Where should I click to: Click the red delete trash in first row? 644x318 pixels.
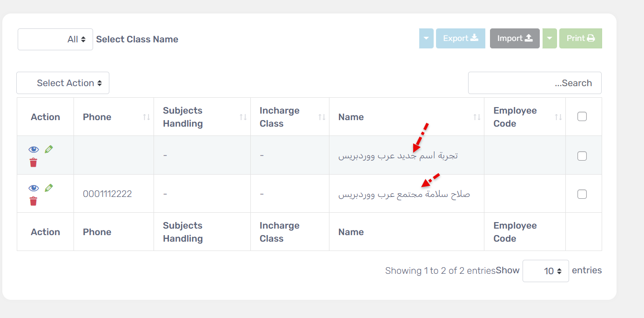[x=34, y=162]
